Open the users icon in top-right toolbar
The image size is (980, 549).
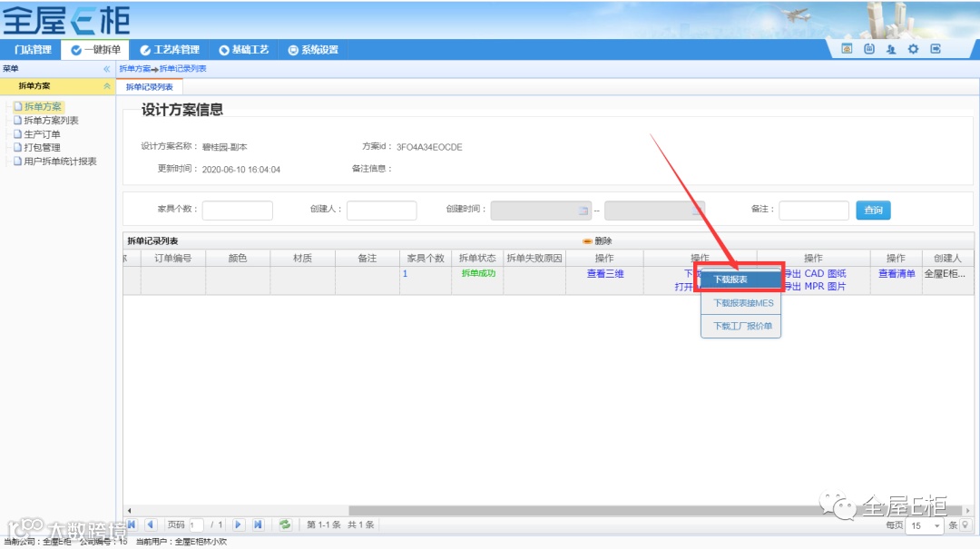coord(891,49)
